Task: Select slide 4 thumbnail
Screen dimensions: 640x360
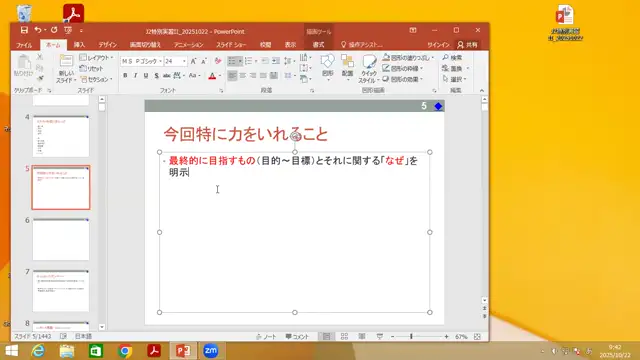Action: [x=61, y=136]
